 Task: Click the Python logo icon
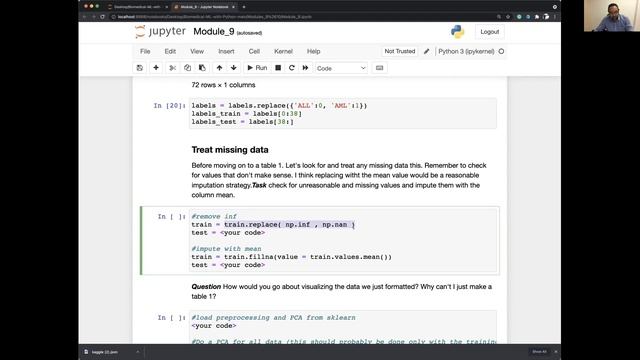(457, 31)
